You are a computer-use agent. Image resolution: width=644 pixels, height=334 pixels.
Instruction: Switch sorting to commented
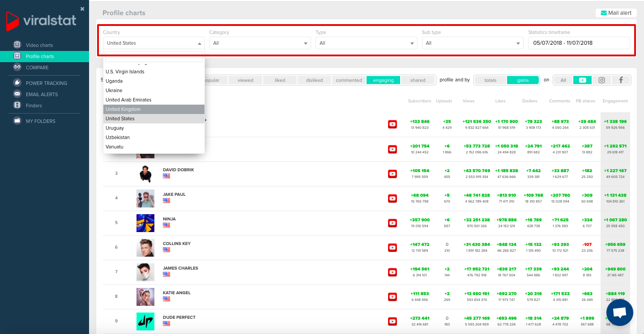tap(349, 80)
